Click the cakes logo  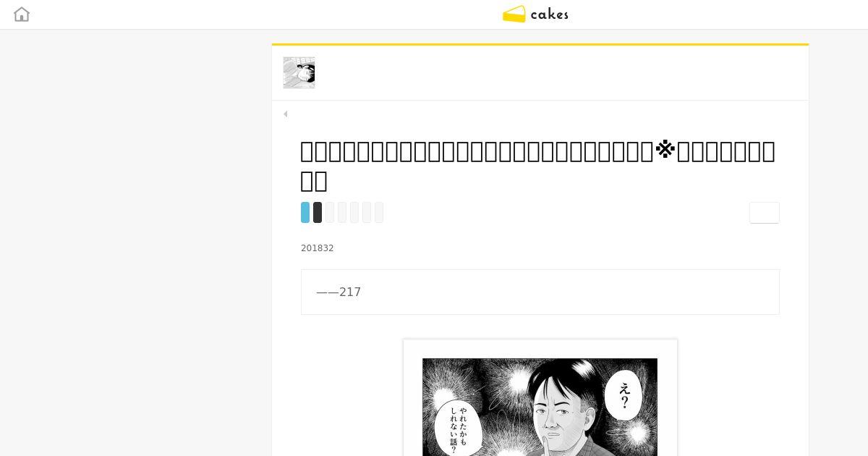[x=536, y=14]
